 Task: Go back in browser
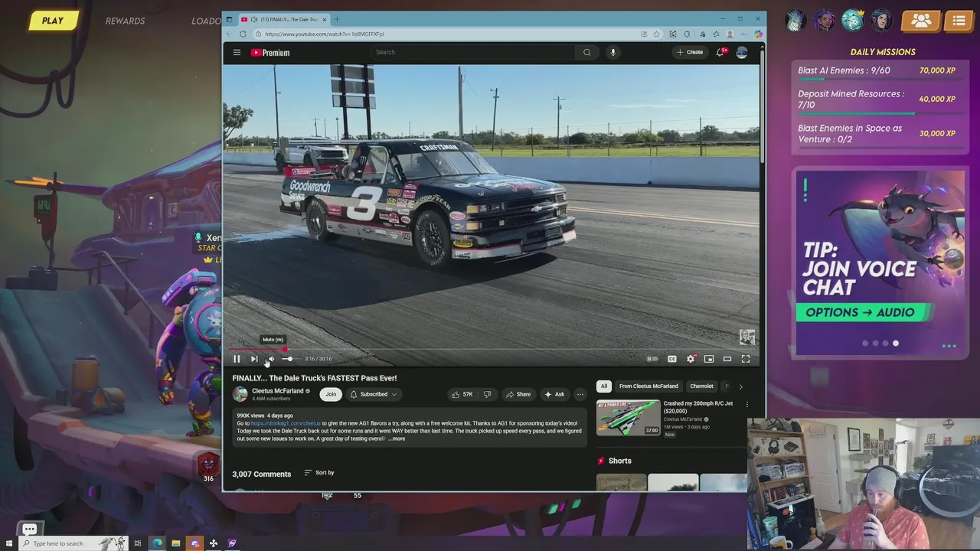tap(230, 34)
